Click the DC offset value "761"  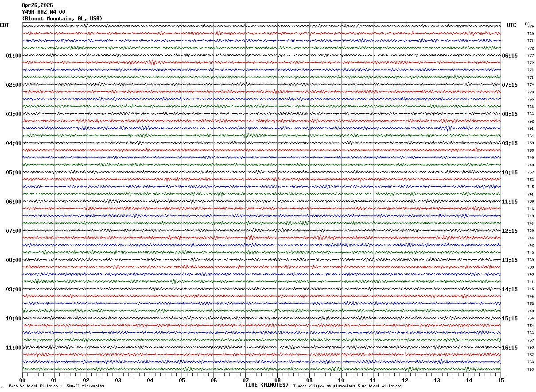click(x=531, y=129)
